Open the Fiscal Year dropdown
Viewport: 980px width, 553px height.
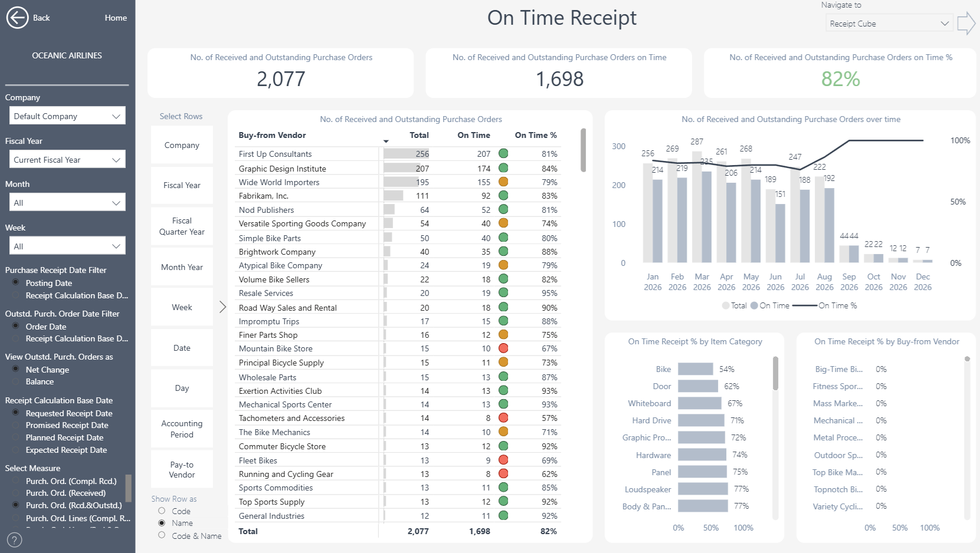pos(67,160)
